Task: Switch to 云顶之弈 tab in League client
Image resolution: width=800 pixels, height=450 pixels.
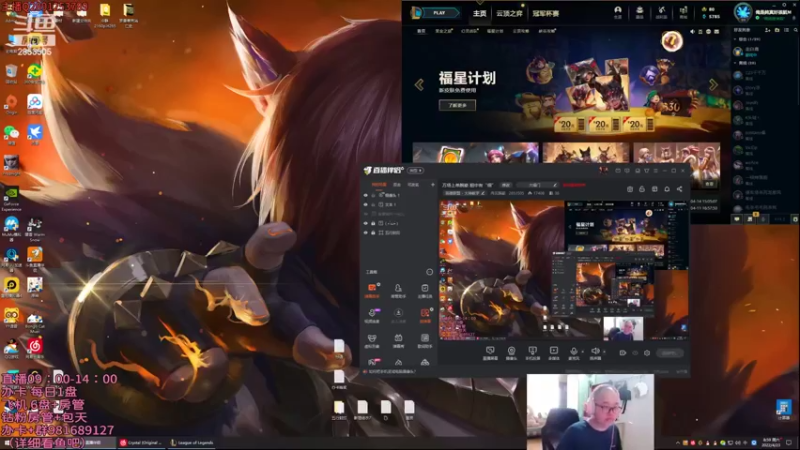Action: pos(509,13)
